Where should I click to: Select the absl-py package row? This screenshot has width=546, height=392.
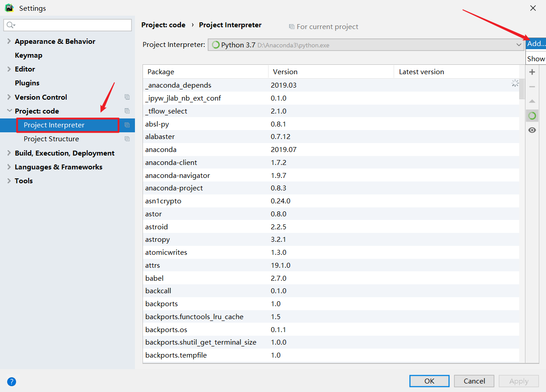[x=331, y=124]
